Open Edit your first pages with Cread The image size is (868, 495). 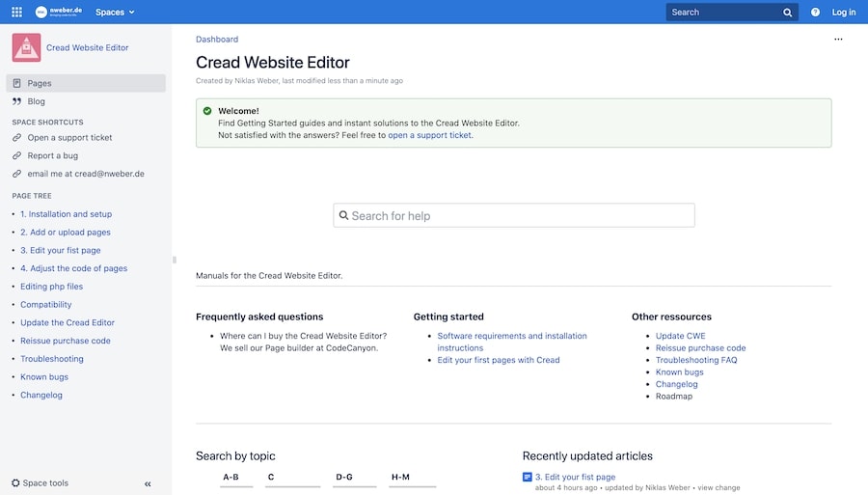click(499, 360)
